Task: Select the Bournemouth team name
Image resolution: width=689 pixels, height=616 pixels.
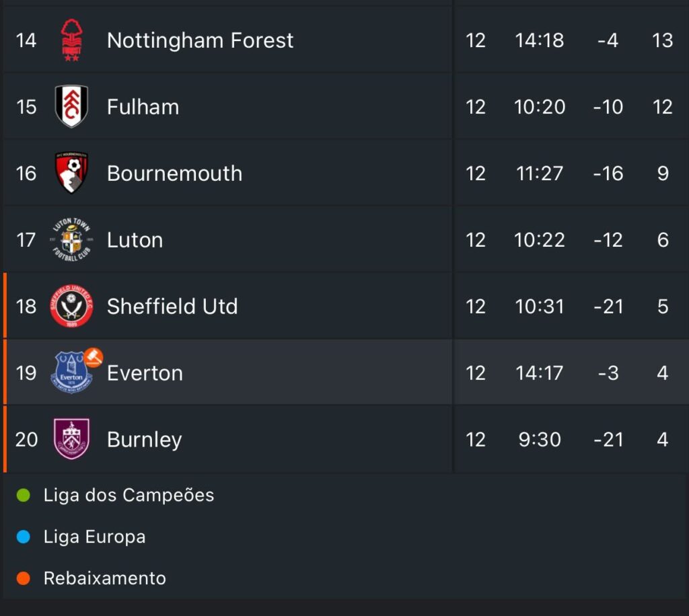Action: pos(174,174)
